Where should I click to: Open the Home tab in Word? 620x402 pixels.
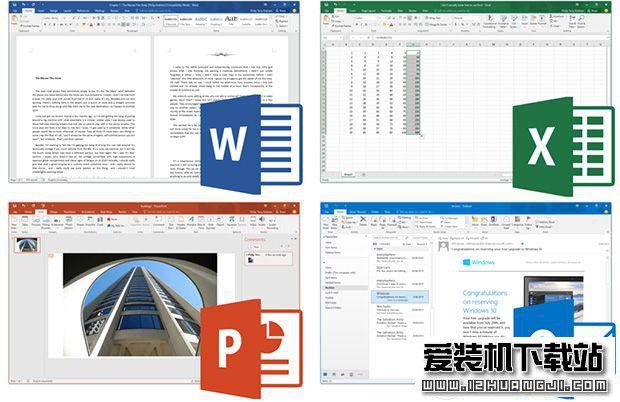point(28,11)
